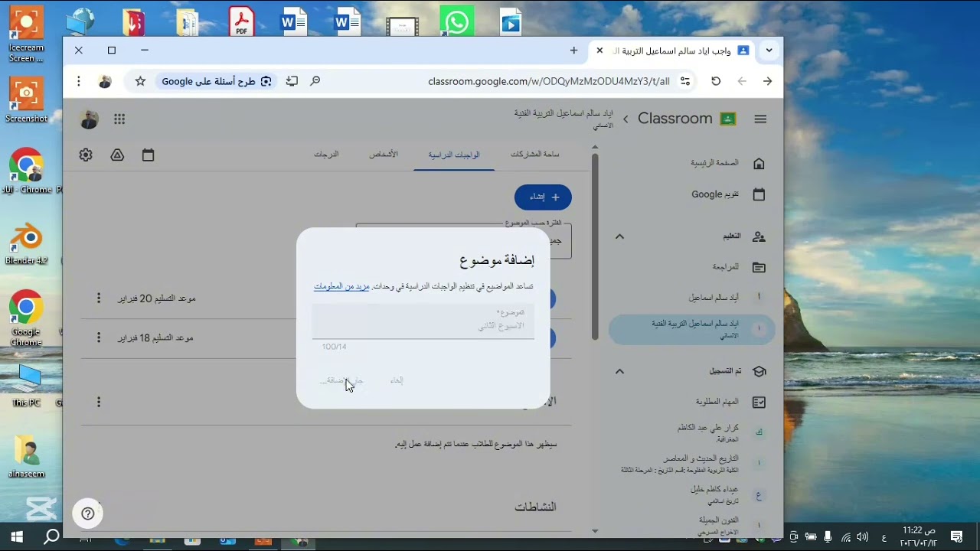The height and width of the screenshot is (551, 980).
Task: Switch to الدرجات grades tab
Action: (326, 155)
